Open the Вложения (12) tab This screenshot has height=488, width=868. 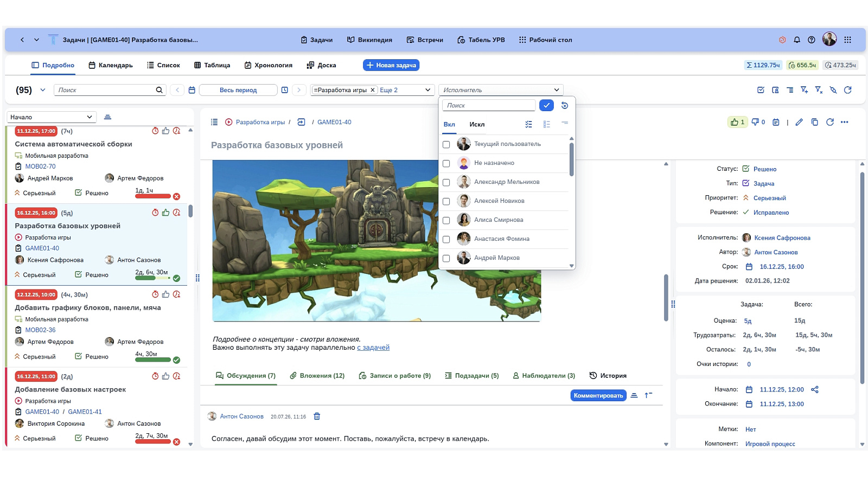point(317,376)
